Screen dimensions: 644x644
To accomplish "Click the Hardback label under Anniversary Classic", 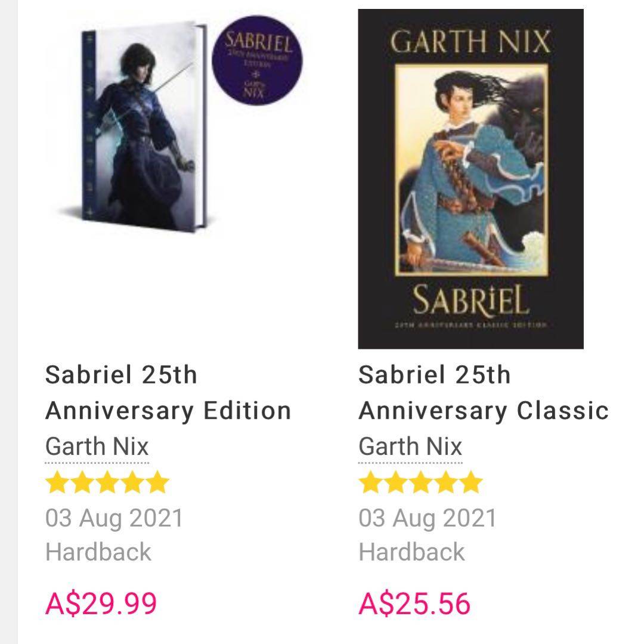I will point(411,552).
